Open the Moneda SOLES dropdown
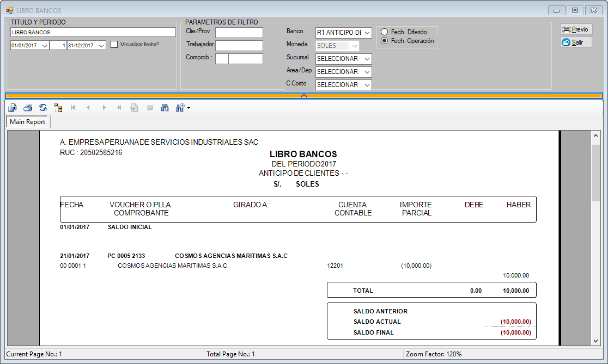 pyautogui.click(x=354, y=46)
